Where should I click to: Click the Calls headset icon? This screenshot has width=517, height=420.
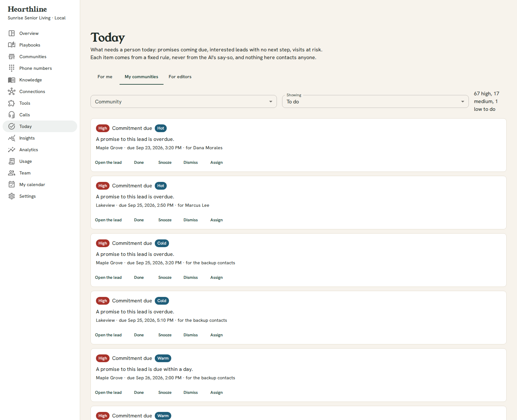tap(12, 115)
